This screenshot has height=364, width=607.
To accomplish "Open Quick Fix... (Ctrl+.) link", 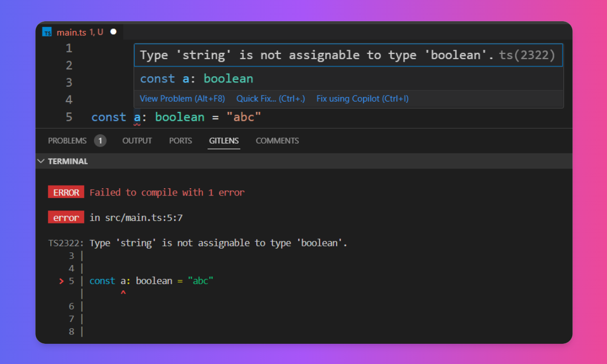I will [x=271, y=99].
